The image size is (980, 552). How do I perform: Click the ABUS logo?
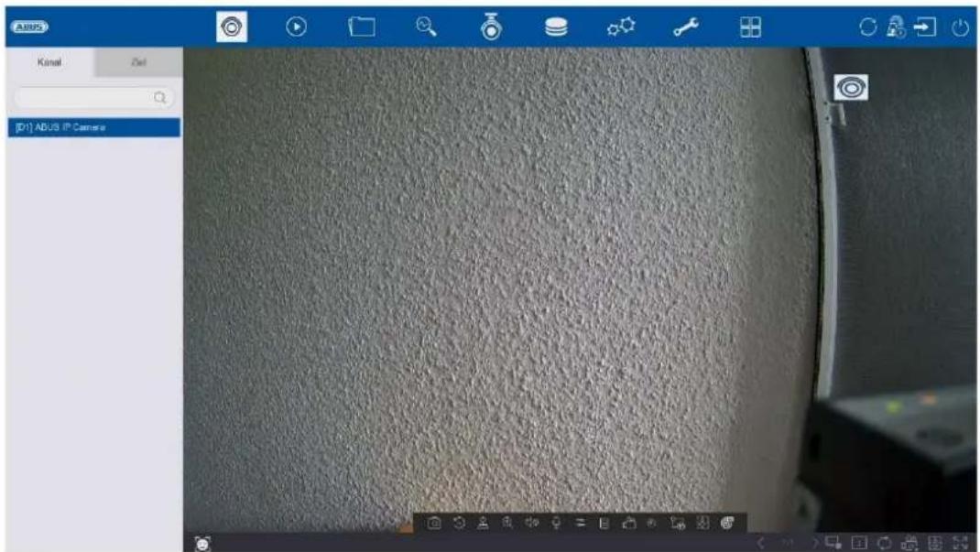pos(29,27)
